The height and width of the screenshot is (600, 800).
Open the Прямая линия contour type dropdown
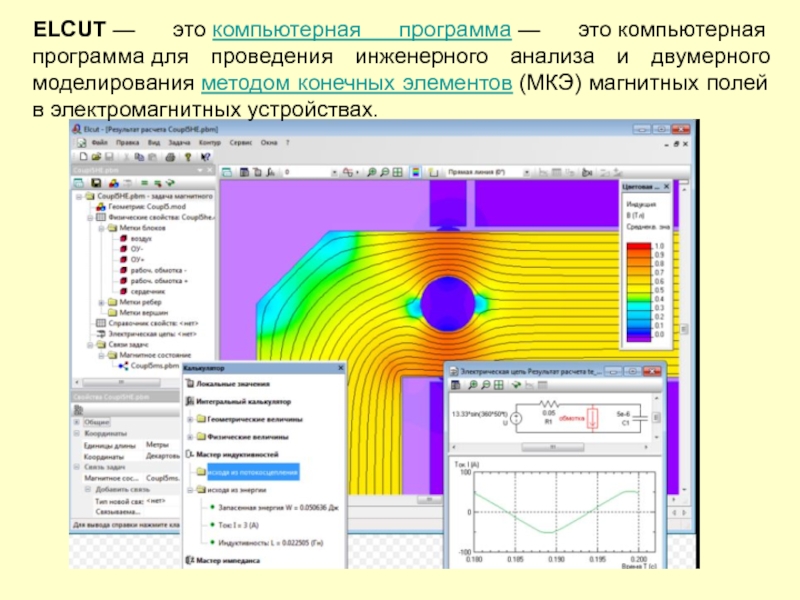(x=527, y=172)
